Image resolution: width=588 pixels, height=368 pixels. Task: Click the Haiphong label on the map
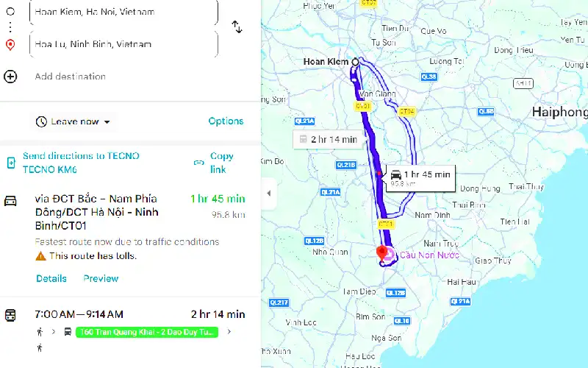[559, 112]
